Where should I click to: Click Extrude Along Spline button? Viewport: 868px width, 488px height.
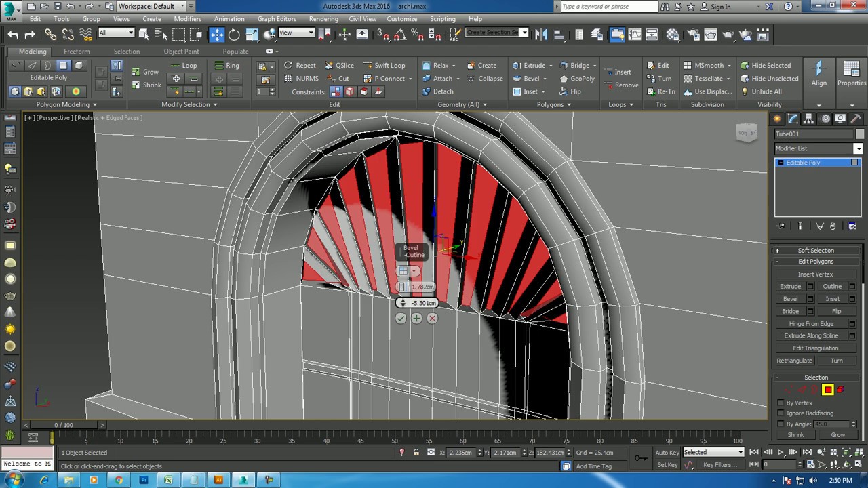(811, 336)
